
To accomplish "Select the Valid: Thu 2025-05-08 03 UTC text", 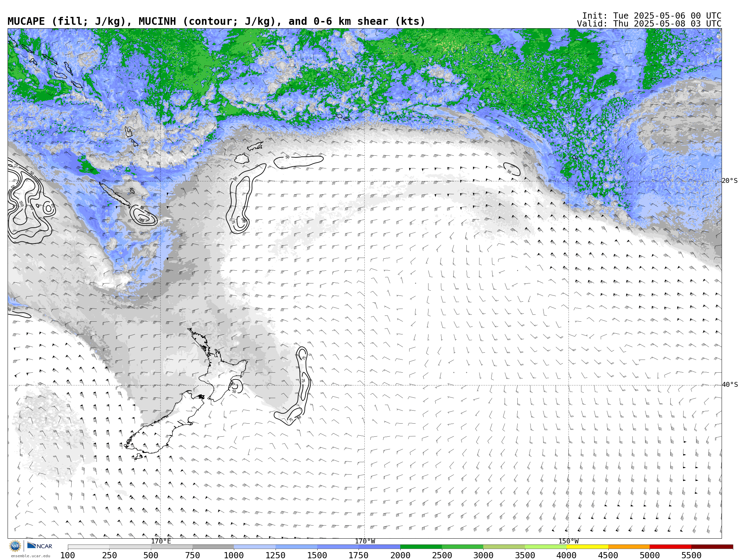I will point(649,24).
